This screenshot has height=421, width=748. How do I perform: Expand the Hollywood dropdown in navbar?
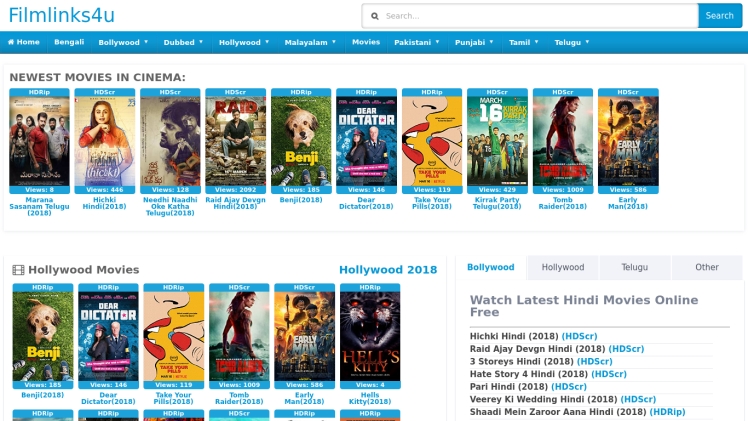click(x=244, y=42)
